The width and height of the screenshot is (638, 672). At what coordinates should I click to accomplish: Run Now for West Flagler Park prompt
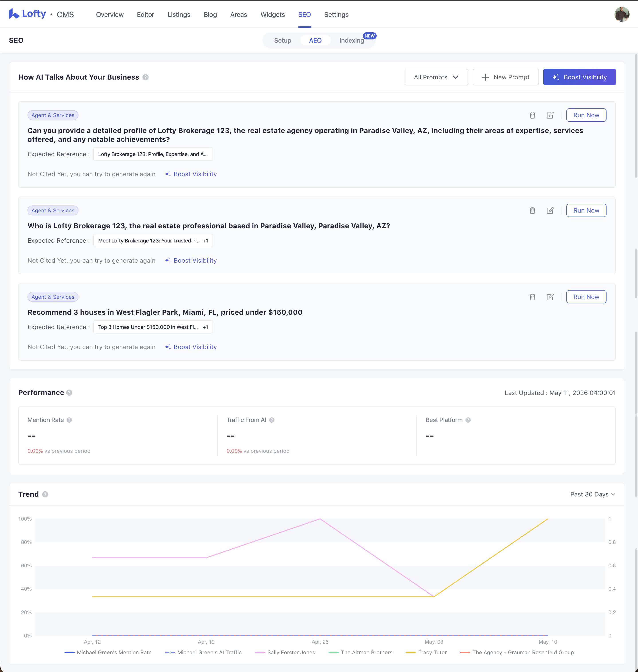click(x=586, y=297)
